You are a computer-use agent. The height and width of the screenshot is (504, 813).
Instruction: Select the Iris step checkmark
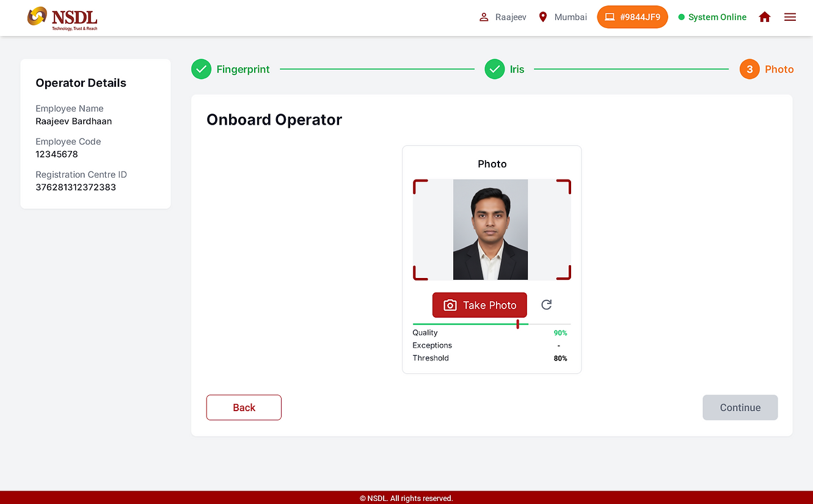click(495, 70)
